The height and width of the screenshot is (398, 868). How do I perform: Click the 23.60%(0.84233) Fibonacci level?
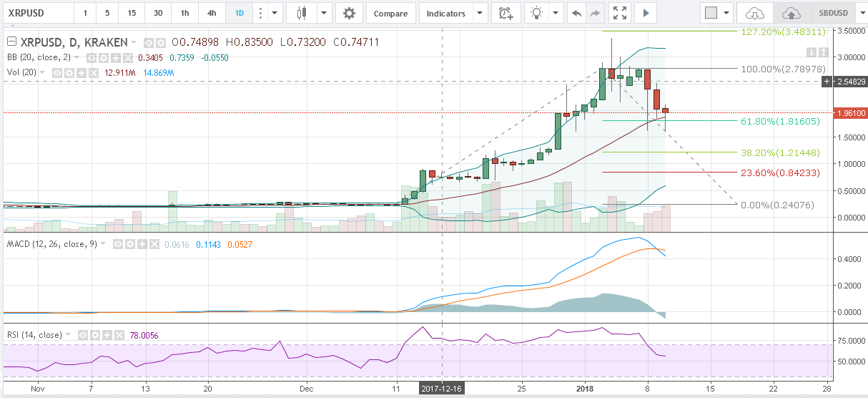779,173
